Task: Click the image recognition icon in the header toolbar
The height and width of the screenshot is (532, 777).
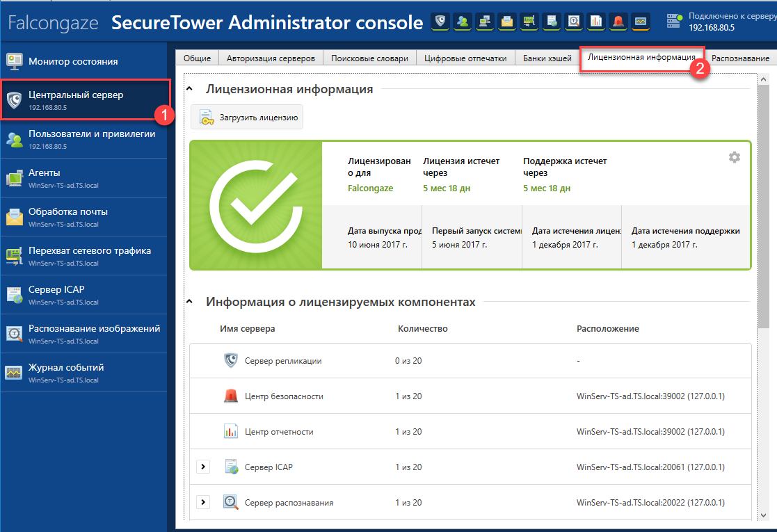Action: point(574,22)
